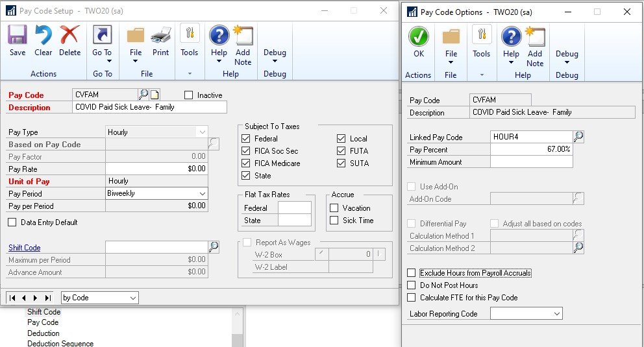Select Deduction Sequence in background list
The image size is (644, 347).
click(x=60, y=343)
